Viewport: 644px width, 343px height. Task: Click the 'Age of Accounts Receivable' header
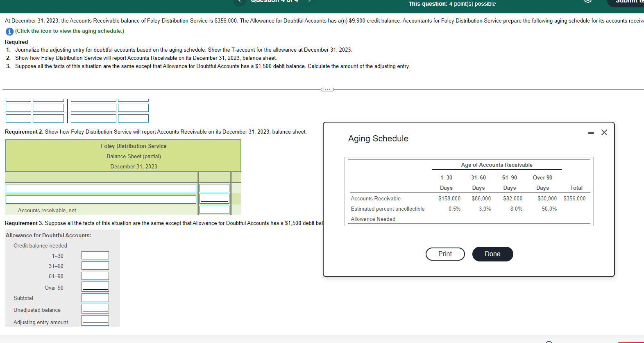tap(497, 165)
